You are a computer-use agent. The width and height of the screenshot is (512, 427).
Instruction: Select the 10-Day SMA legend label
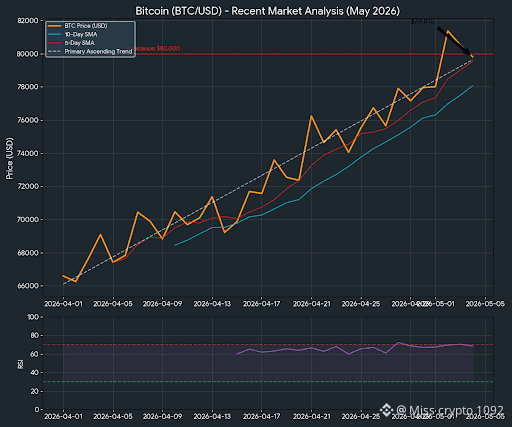point(81,35)
